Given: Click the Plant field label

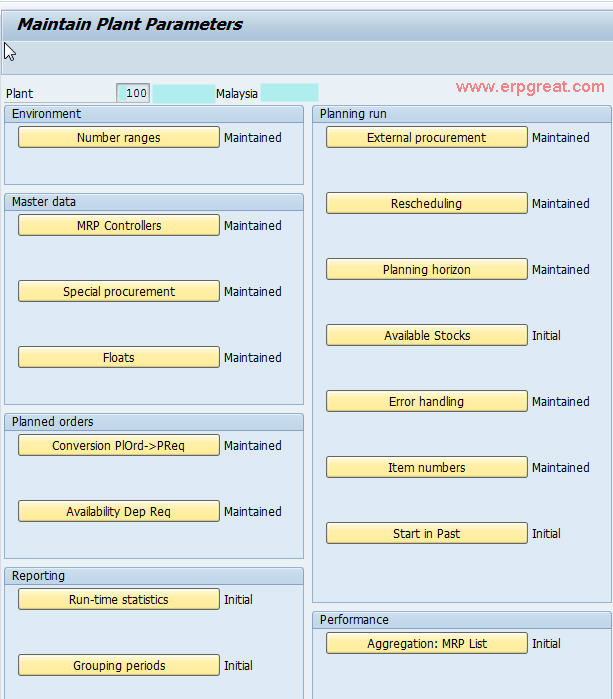Looking at the screenshot, I should click(x=19, y=94).
